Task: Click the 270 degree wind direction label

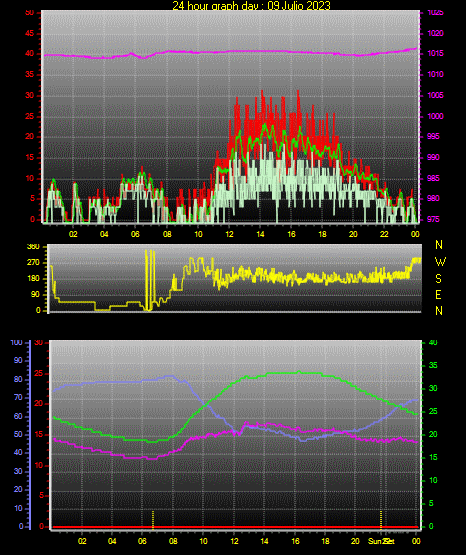Action: pyautogui.click(x=33, y=263)
